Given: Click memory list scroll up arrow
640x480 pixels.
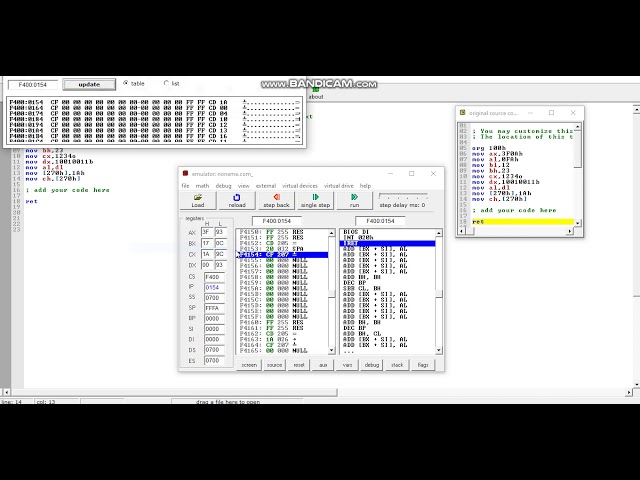Looking at the screenshot, I should tap(331, 233).
